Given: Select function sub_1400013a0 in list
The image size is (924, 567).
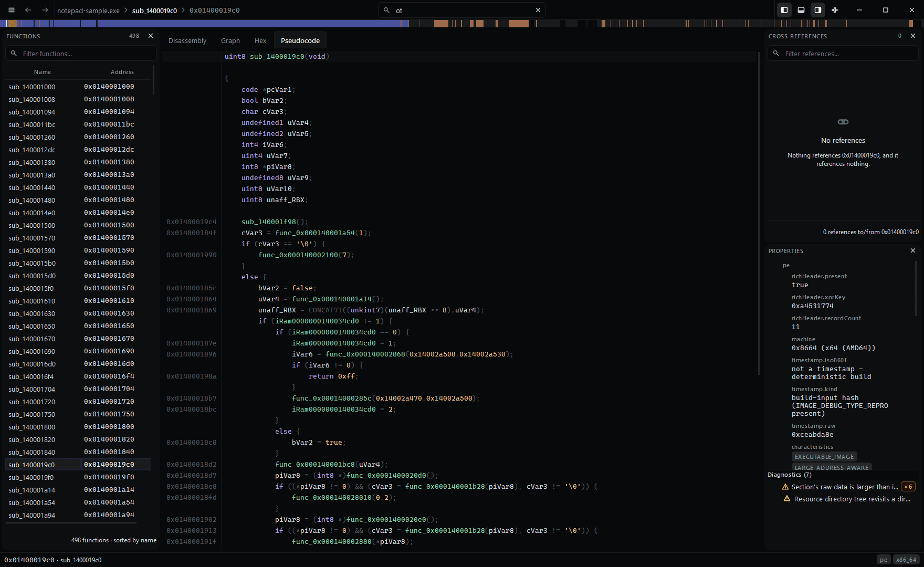Looking at the screenshot, I should (x=78, y=175).
